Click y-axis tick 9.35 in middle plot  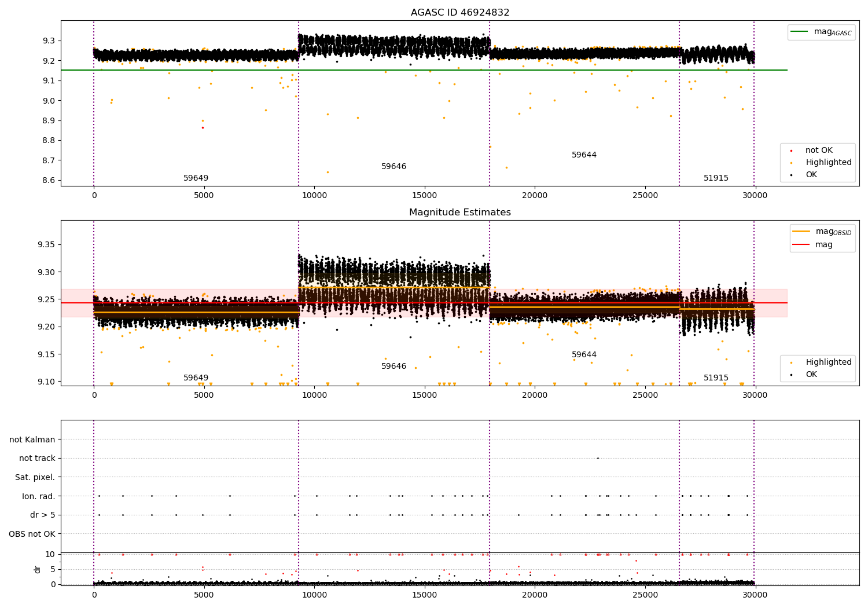click(46, 245)
